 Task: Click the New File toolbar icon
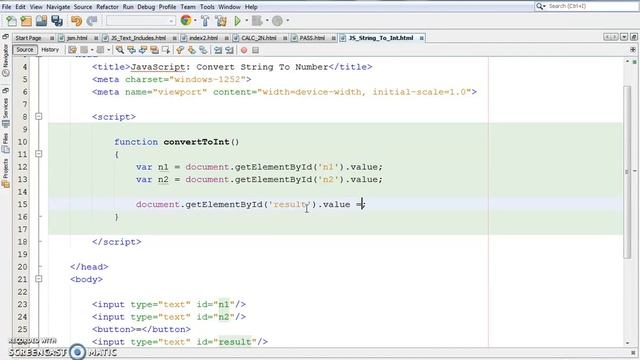11,21
